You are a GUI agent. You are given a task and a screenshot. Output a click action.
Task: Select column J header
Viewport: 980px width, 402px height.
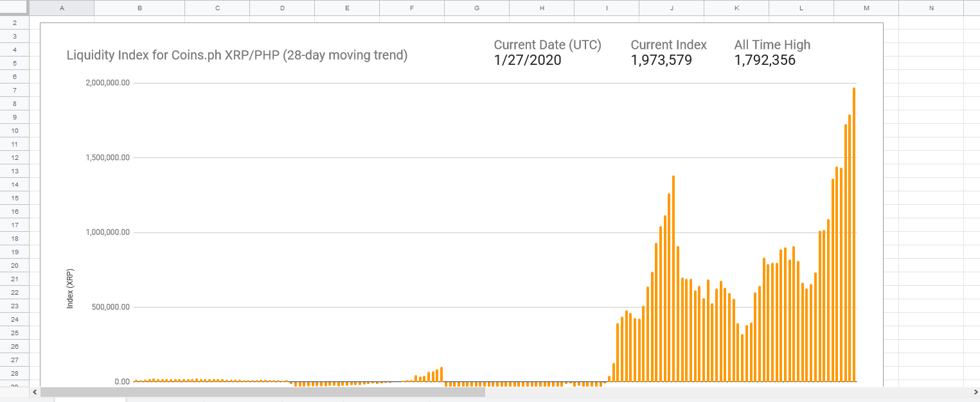click(672, 8)
